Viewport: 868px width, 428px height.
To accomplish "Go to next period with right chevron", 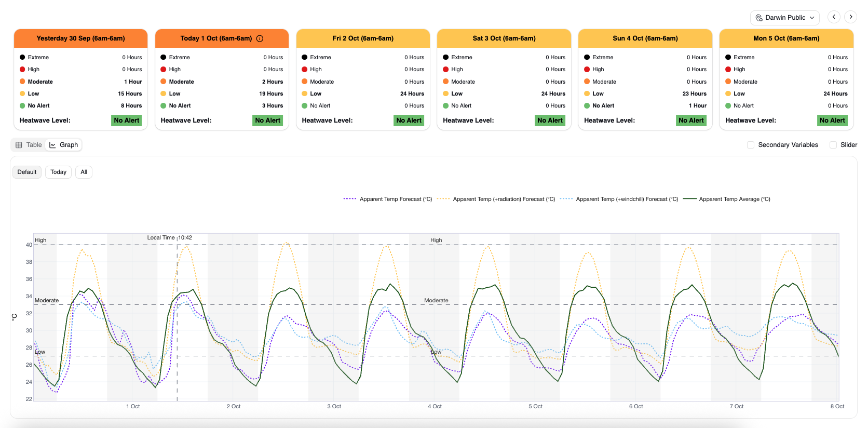I will pos(850,17).
